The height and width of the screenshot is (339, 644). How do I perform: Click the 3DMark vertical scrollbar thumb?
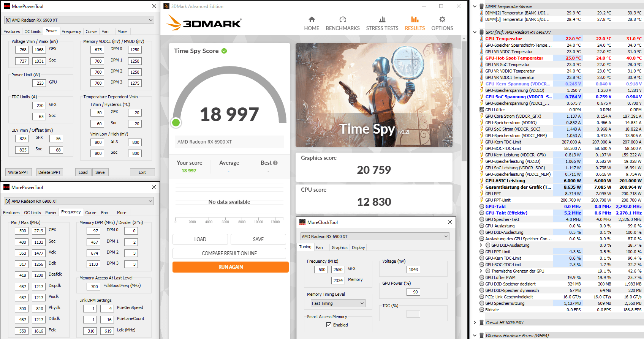point(464,101)
